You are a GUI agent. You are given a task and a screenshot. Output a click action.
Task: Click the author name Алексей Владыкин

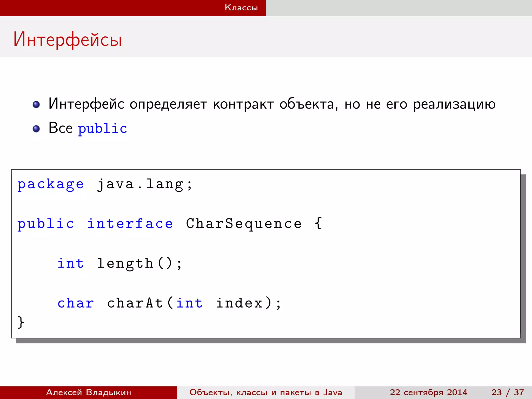tap(89, 392)
